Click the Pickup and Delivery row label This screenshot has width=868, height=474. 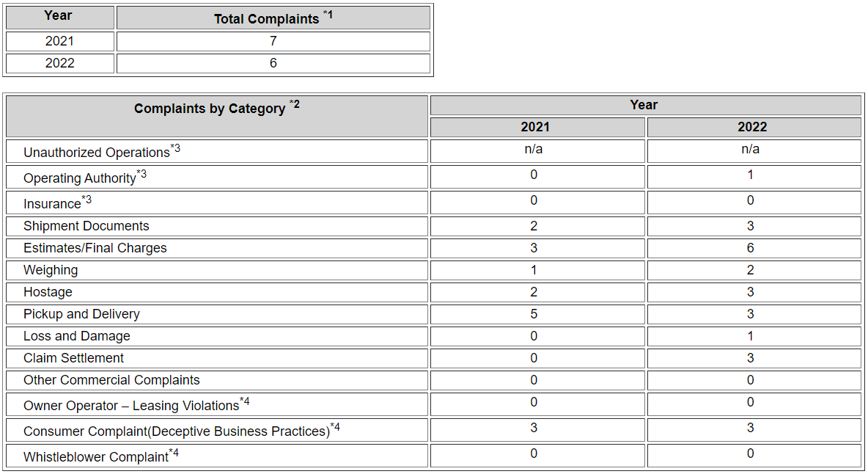pyautogui.click(x=81, y=314)
